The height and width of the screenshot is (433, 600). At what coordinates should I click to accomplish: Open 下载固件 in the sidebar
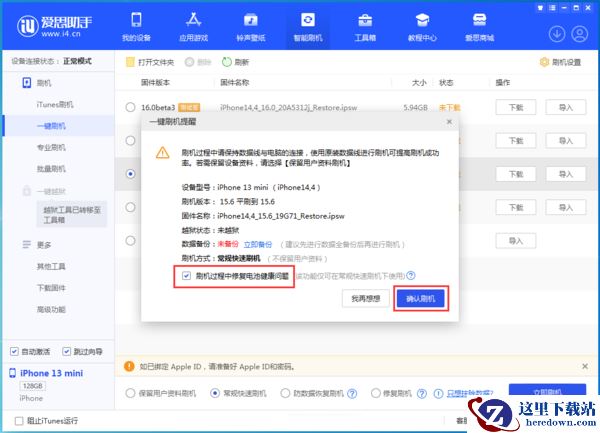pos(51,288)
